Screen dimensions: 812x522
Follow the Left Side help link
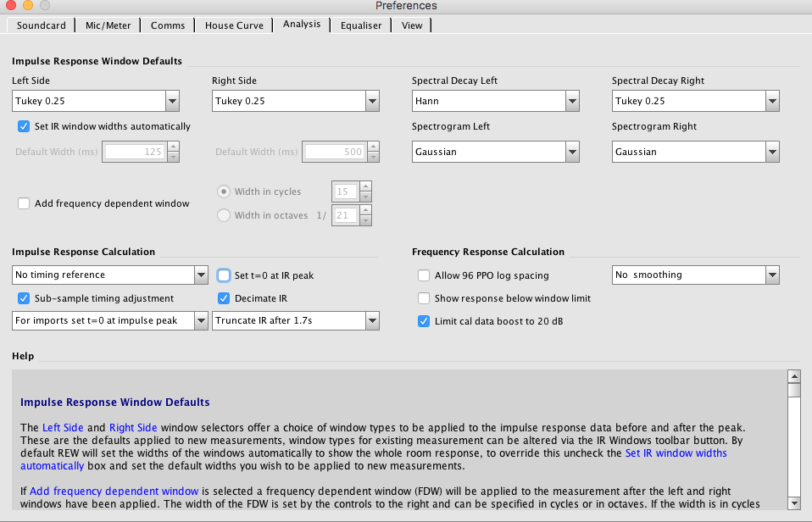point(63,428)
